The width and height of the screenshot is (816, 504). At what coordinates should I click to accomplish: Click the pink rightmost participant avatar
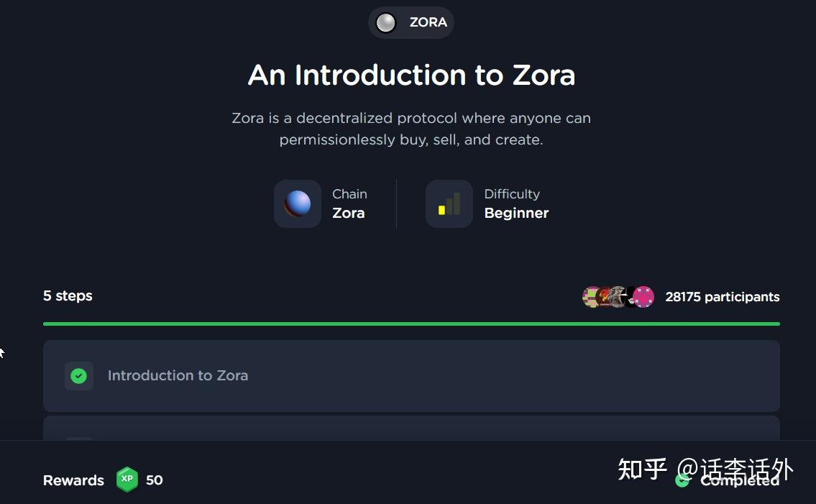645,296
